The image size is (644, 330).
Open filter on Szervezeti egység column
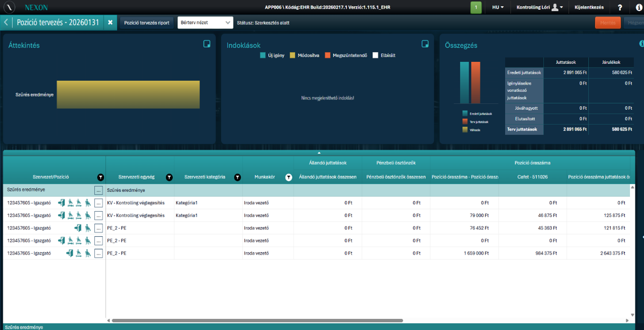pyautogui.click(x=169, y=177)
